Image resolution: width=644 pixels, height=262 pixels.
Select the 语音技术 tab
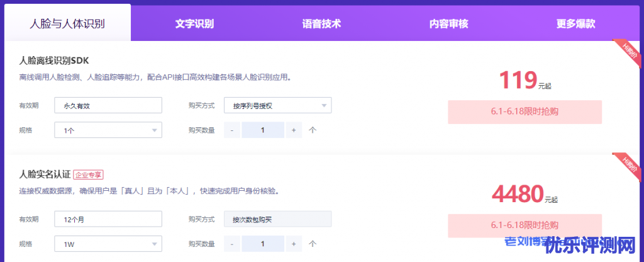(x=321, y=24)
